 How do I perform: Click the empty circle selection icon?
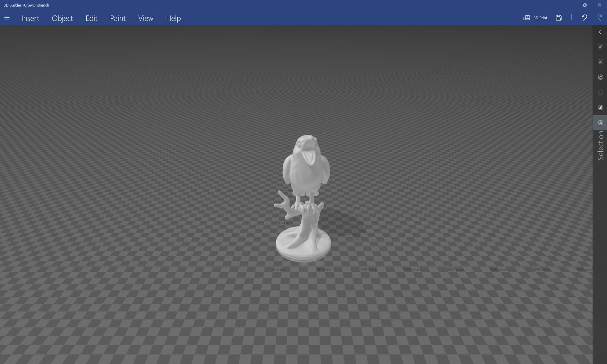(x=600, y=92)
